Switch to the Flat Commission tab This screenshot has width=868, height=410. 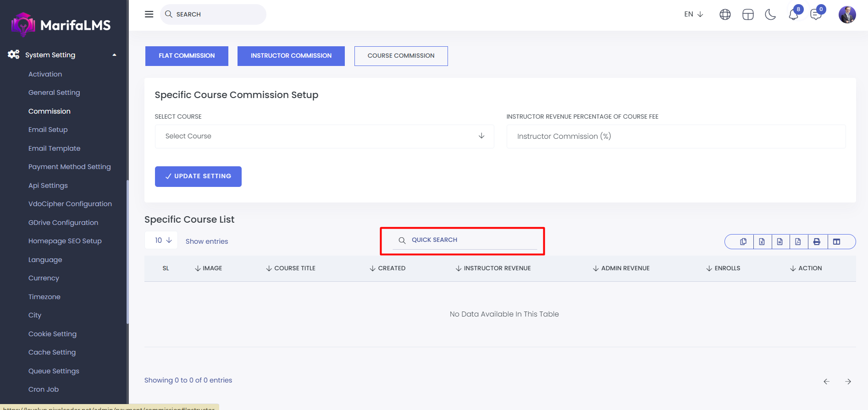(187, 56)
